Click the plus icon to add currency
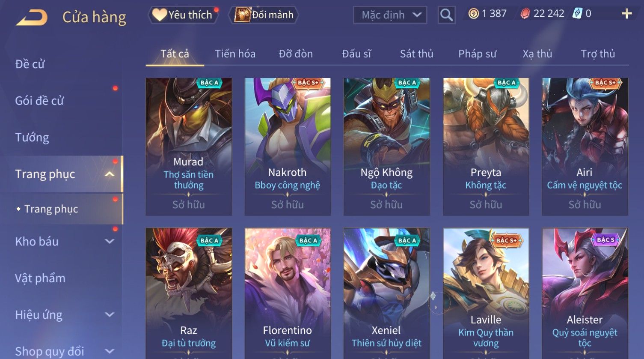 click(x=626, y=14)
